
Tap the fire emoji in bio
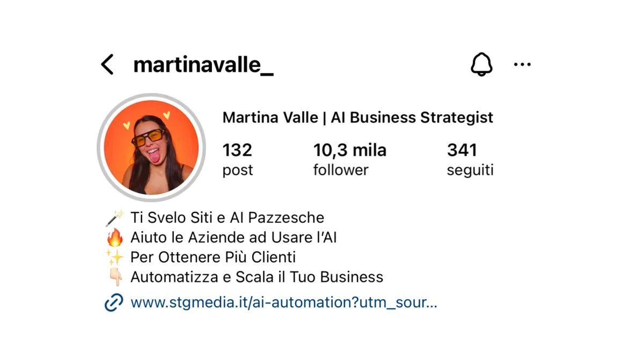tap(114, 238)
